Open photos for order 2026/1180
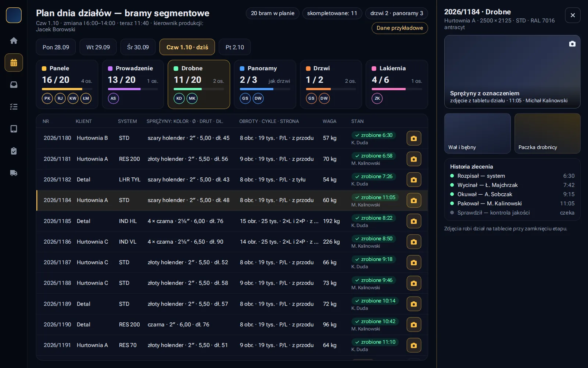The image size is (588, 368). (414, 138)
